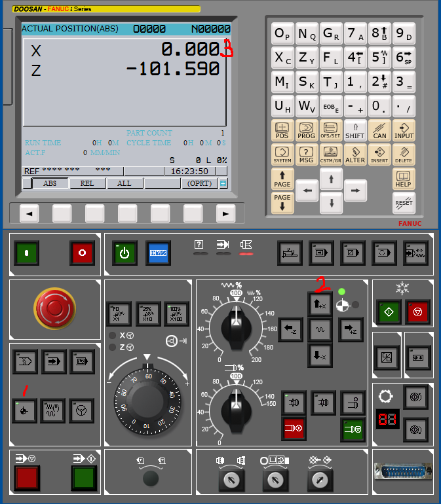Toggle the green spindle start button
Viewport: 441px width, 504px height.
coord(353,429)
